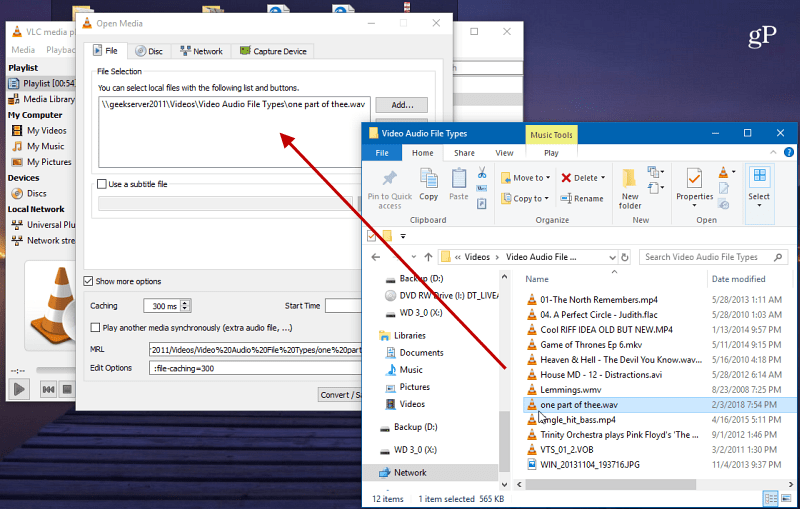The width and height of the screenshot is (800, 509).
Task: Switch to Disc tab in Open Media
Action: tap(149, 51)
